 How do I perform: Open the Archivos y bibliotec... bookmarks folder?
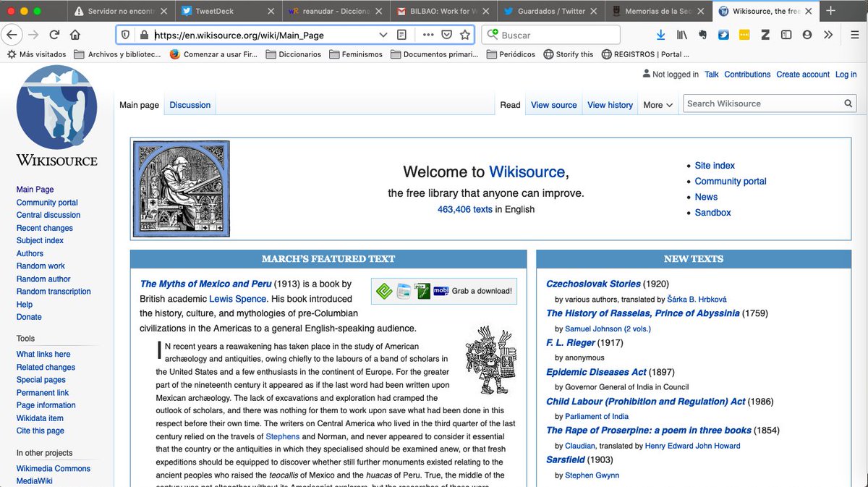117,54
